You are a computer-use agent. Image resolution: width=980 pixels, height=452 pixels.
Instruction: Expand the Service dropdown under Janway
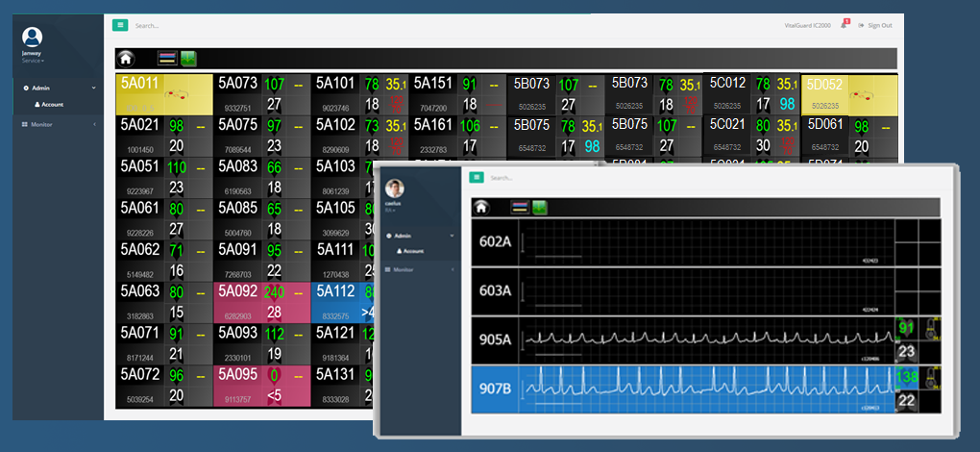[x=33, y=61]
